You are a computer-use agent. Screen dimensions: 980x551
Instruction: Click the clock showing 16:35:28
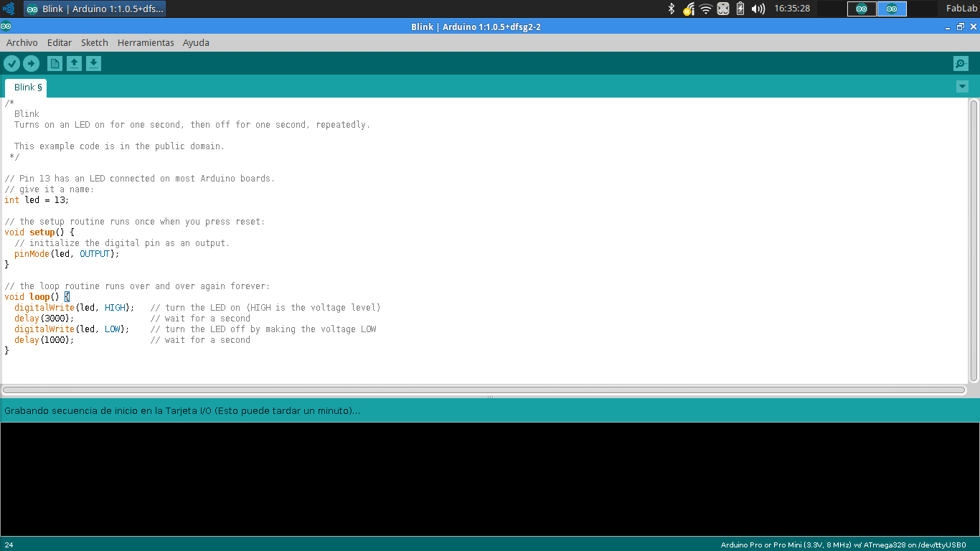792,9
